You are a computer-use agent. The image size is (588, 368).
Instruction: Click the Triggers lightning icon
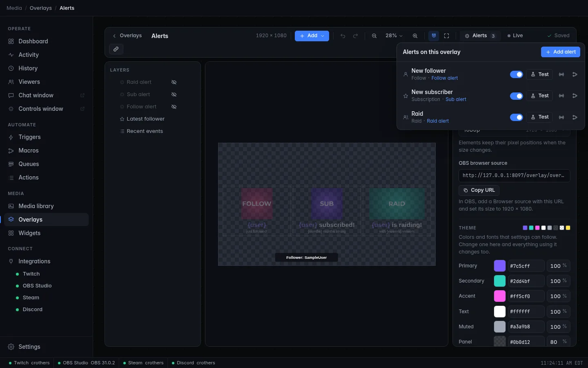coord(11,137)
